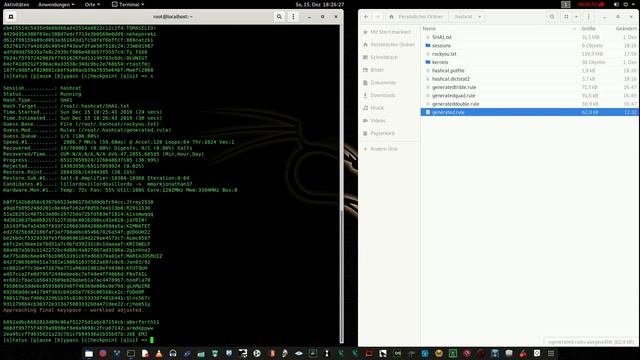Select the generatedtrible.rule file
This screenshot has width=640, height=360.
pyautogui.click(x=529, y=87)
